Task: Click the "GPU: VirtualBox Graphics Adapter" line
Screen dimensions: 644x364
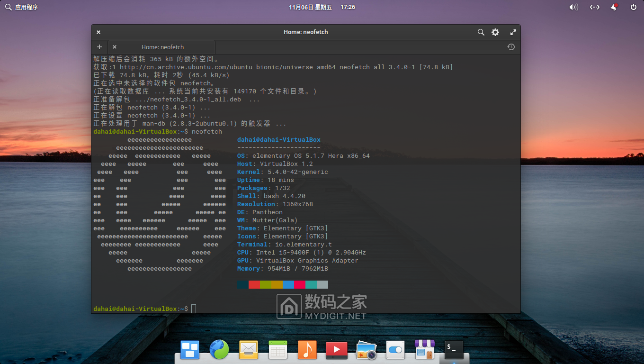Action: [x=298, y=261]
